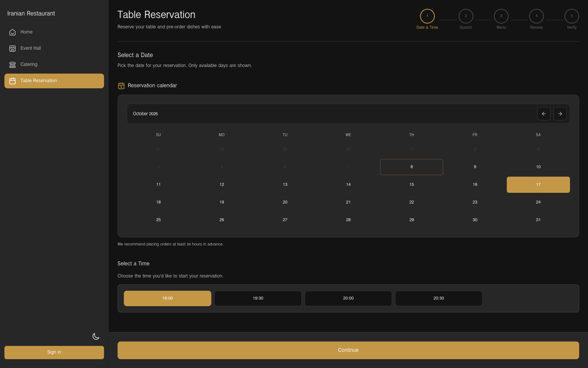Click step 2 Guests circle

(466, 16)
